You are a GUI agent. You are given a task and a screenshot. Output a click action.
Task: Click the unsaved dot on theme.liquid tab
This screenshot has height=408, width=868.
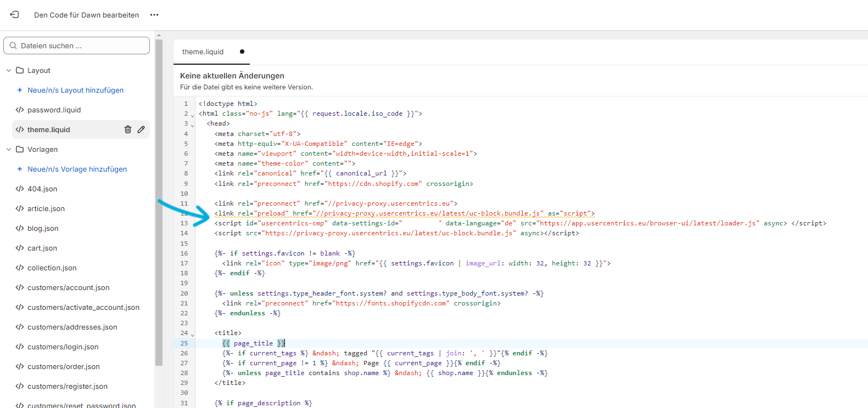(242, 52)
